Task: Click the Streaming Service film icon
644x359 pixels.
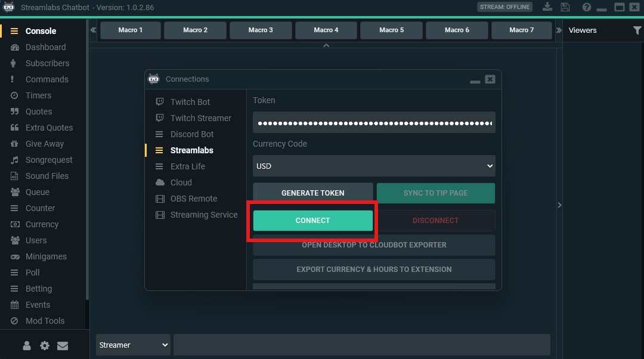Action: (160, 215)
